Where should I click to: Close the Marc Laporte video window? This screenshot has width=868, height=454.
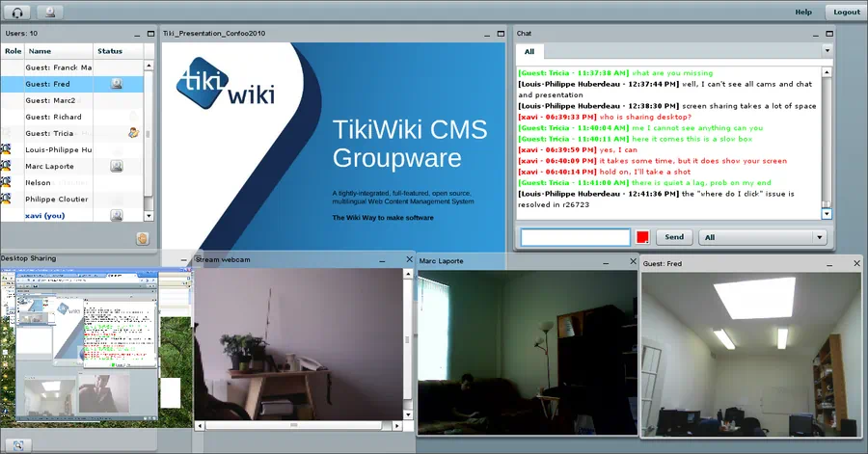coord(634,261)
